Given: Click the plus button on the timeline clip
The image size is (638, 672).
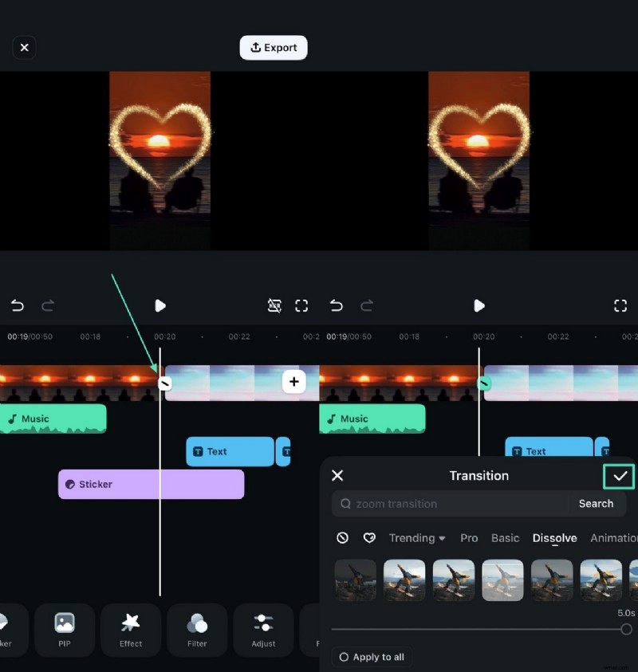Looking at the screenshot, I should pos(294,382).
